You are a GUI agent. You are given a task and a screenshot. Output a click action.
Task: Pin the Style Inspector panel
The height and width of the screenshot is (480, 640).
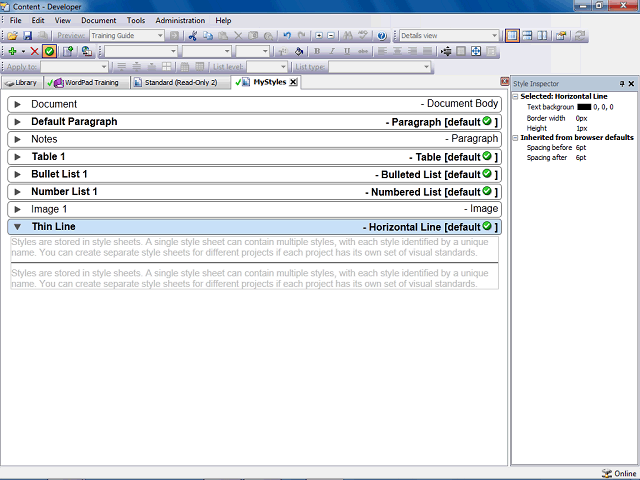(622, 84)
